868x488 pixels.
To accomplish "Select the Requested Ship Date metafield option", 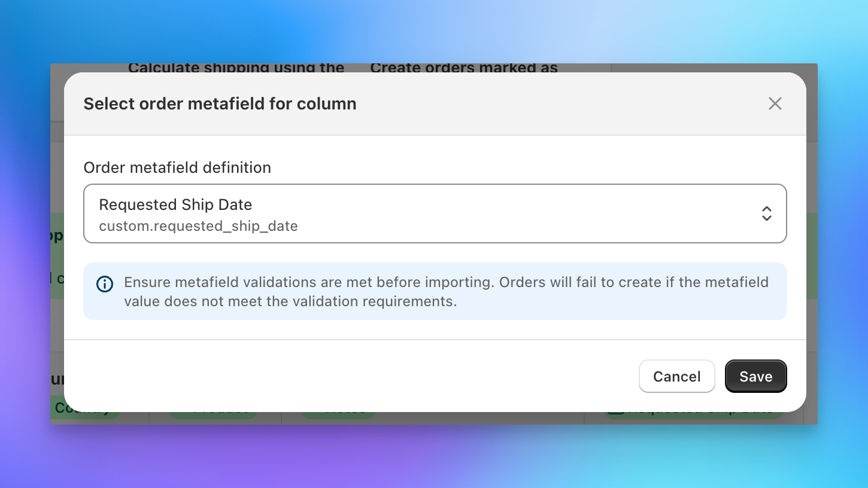I will pyautogui.click(x=175, y=205).
